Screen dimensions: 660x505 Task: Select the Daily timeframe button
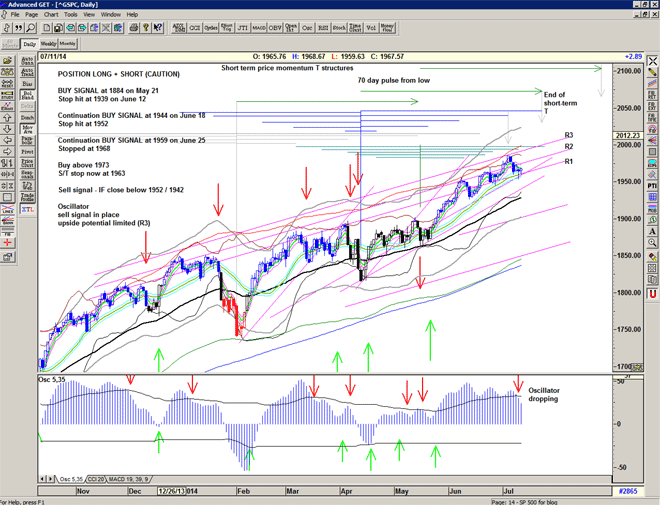pyautogui.click(x=28, y=44)
